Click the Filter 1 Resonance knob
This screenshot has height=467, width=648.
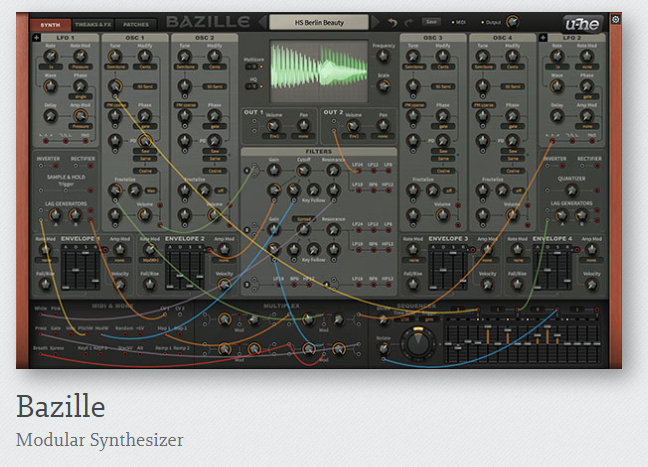(x=333, y=170)
